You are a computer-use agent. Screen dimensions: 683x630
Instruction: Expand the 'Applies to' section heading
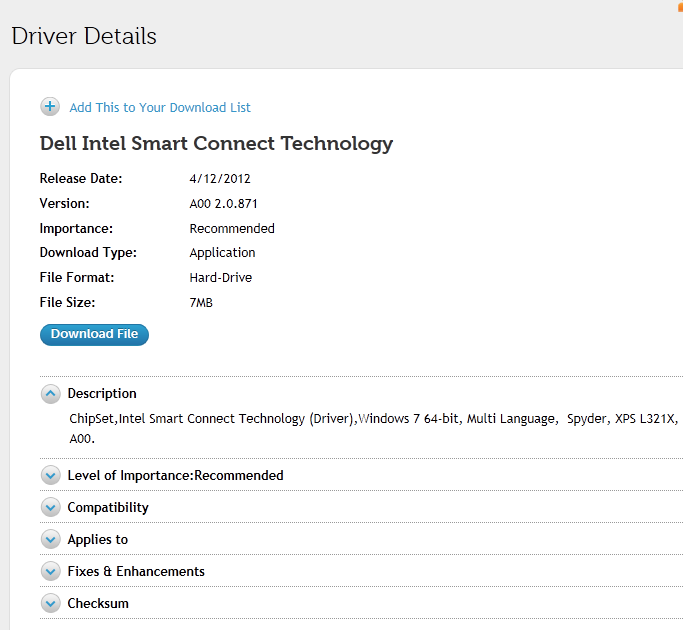(98, 540)
